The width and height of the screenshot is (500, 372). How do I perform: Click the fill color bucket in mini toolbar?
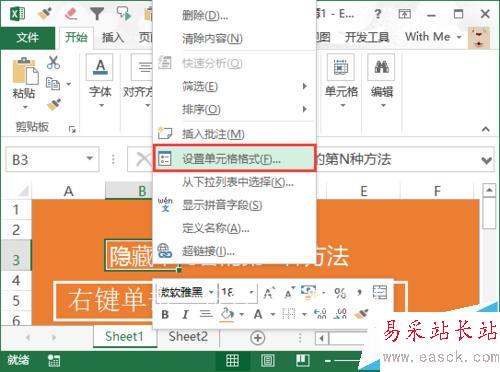coord(227,314)
